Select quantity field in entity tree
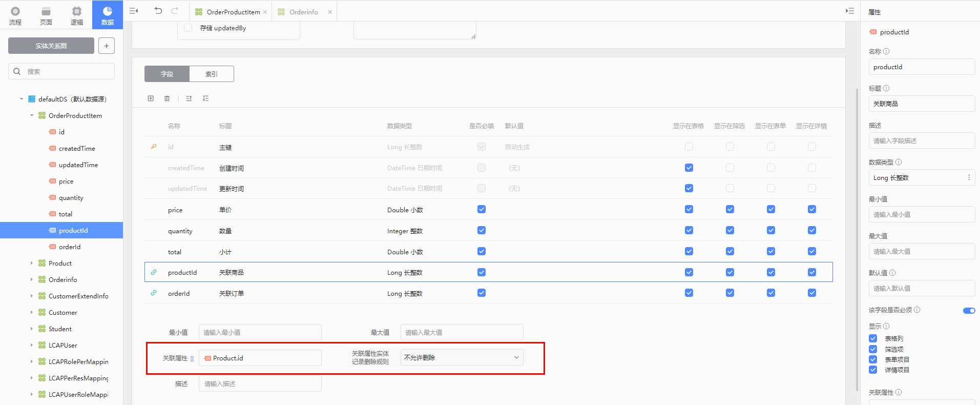The image size is (980, 405). coord(71,197)
